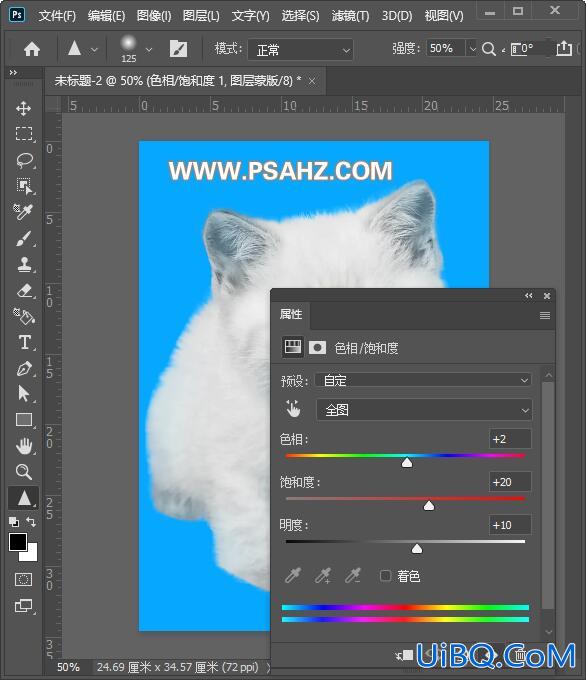The width and height of the screenshot is (586, 680).
Task: Click the 明度 value field
Action: tap(510, 525)
